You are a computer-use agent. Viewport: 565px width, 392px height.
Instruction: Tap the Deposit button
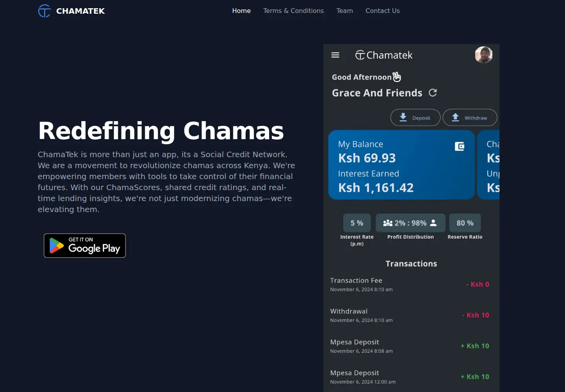click(416, 118)
